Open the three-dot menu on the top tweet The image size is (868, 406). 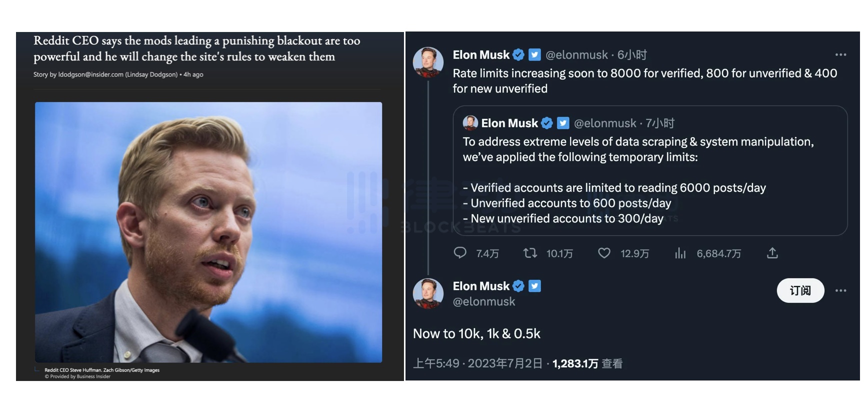pyautogui.click(x=840, y=54)
